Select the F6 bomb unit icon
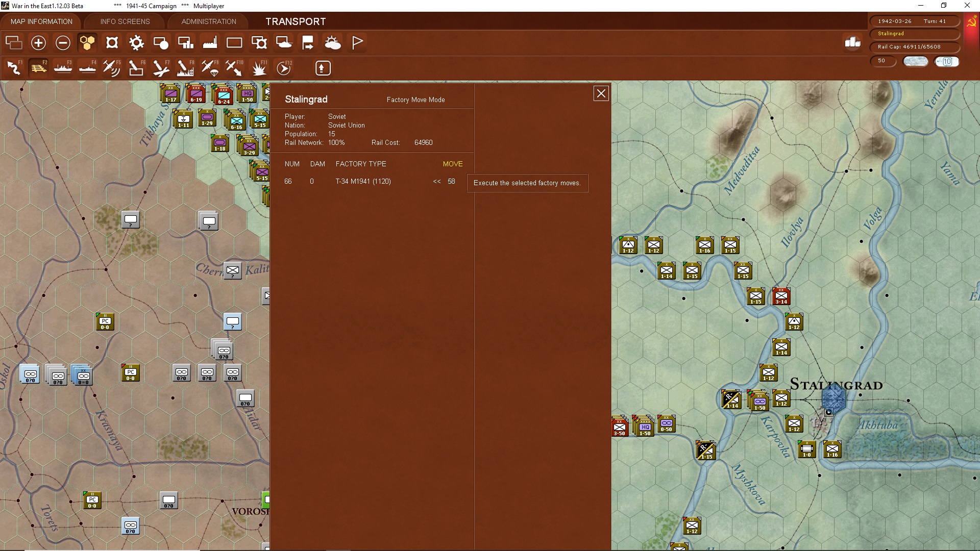Viewport: 980px width, 551px height. click(136, 68)
